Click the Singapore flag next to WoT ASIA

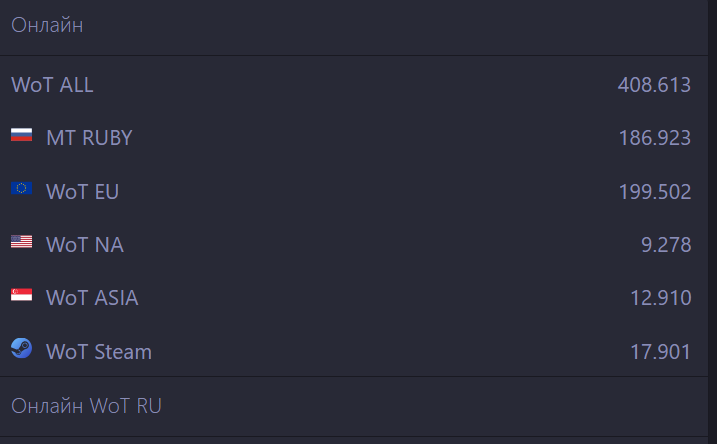click(21, 296)
